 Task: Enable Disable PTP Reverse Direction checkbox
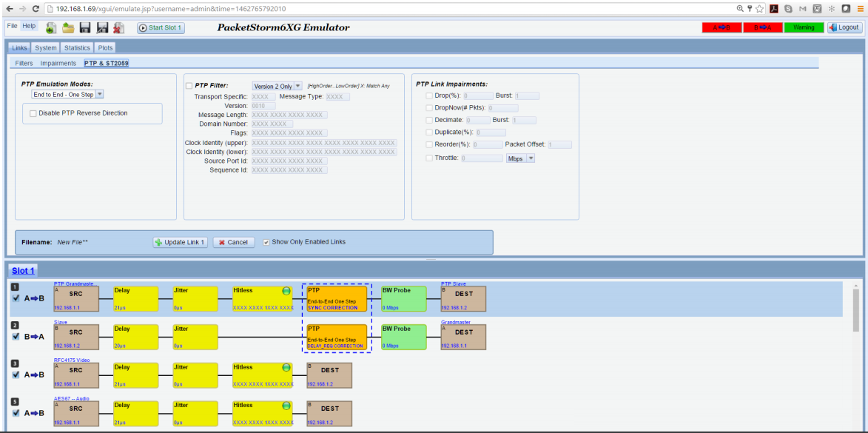click(x=33, y=113)
